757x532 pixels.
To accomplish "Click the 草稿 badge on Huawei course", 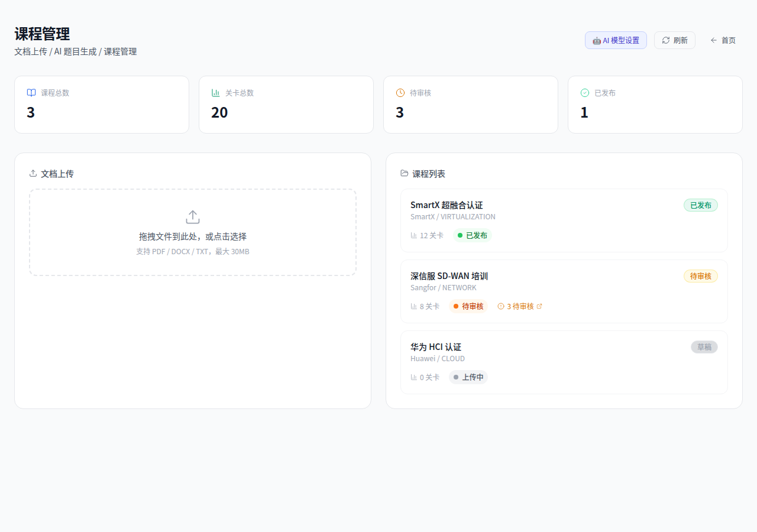I will click(x=704, y=347).
